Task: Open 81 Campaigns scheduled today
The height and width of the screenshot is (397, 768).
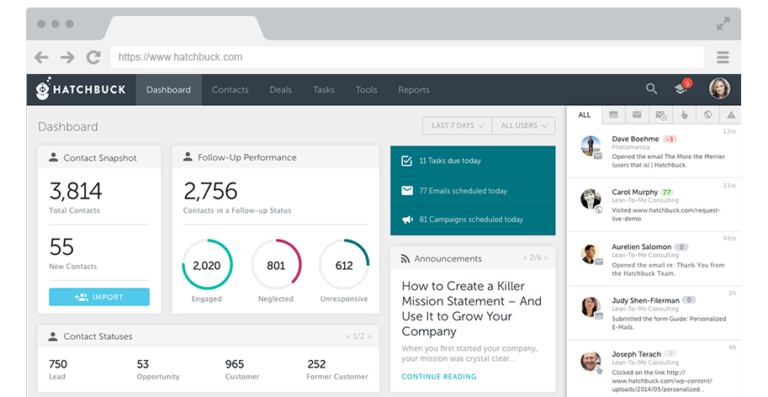Action: [x=473, y=220]
